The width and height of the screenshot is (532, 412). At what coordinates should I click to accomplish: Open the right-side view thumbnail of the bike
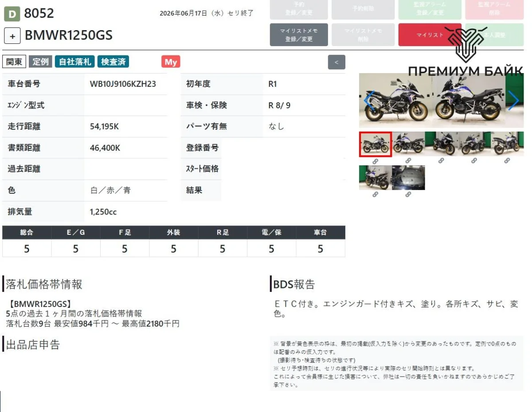408,144
